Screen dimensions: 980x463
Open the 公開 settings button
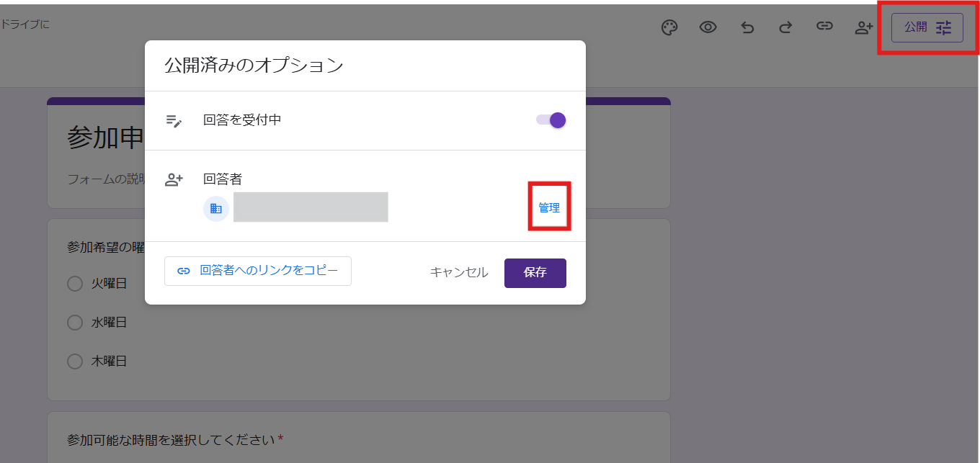point(927,27)
